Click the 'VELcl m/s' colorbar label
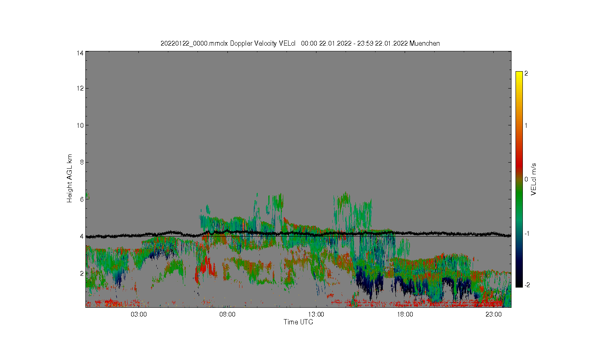The height and width of the screenshot is (364, 607). point(534,179)
